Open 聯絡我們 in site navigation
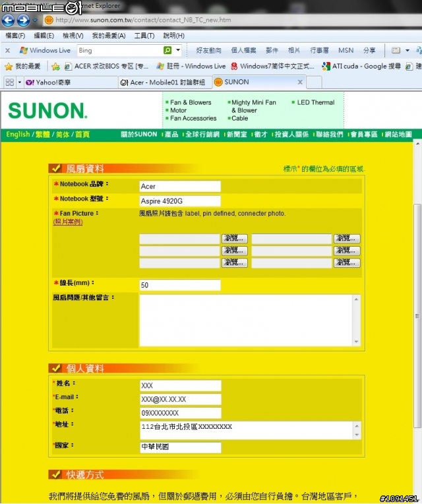422x504 pixels. click(330, 135)
